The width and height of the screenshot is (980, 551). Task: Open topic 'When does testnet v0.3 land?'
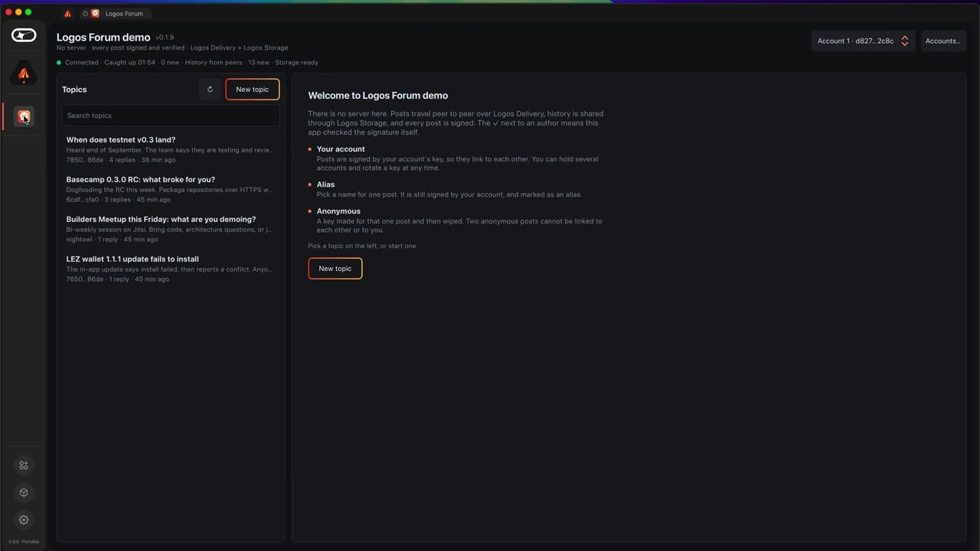pos(171,149)
